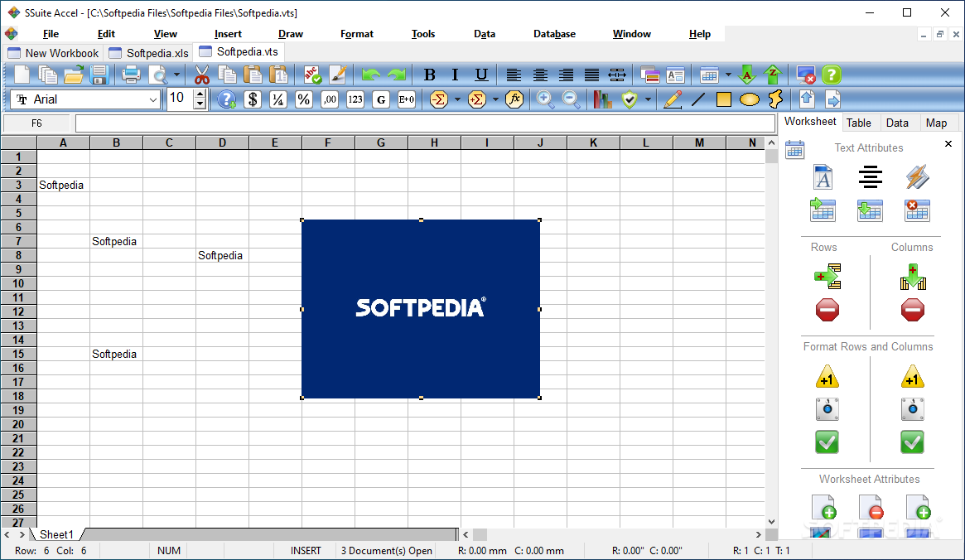Select the pencil drawing tool

[673, 99]
